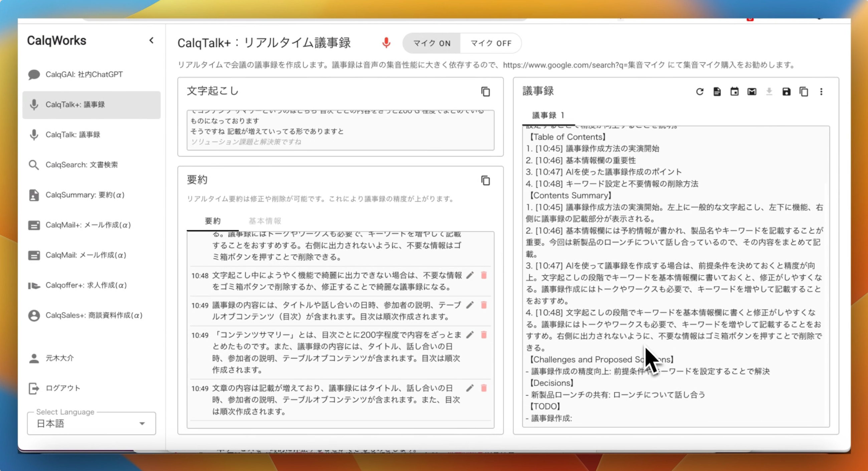The width and height of the screenshot is (868, 471).
Task: Click the red microphone status icon
Action: (386, 43)
